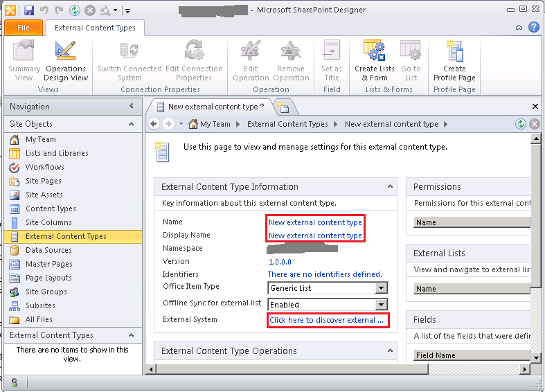
Task: Collapse External Content Type Operations section
Action: (x=390, y=350)
